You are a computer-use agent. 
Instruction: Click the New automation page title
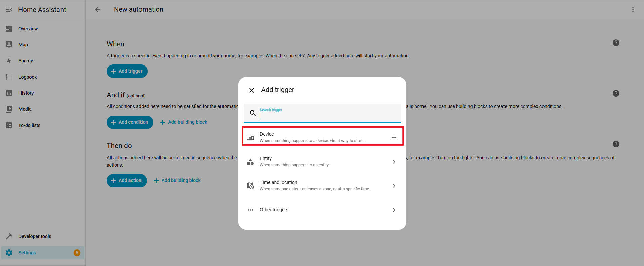point(138,10)
